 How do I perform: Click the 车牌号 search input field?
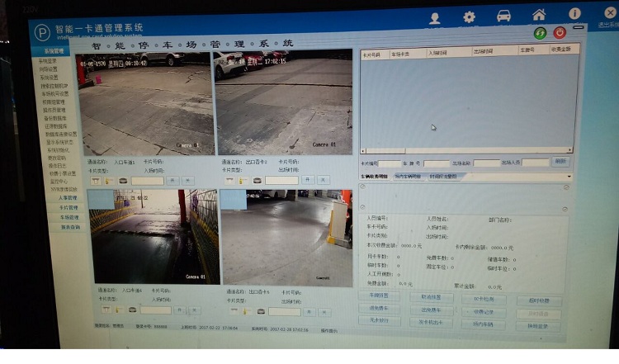coord(437,163)
